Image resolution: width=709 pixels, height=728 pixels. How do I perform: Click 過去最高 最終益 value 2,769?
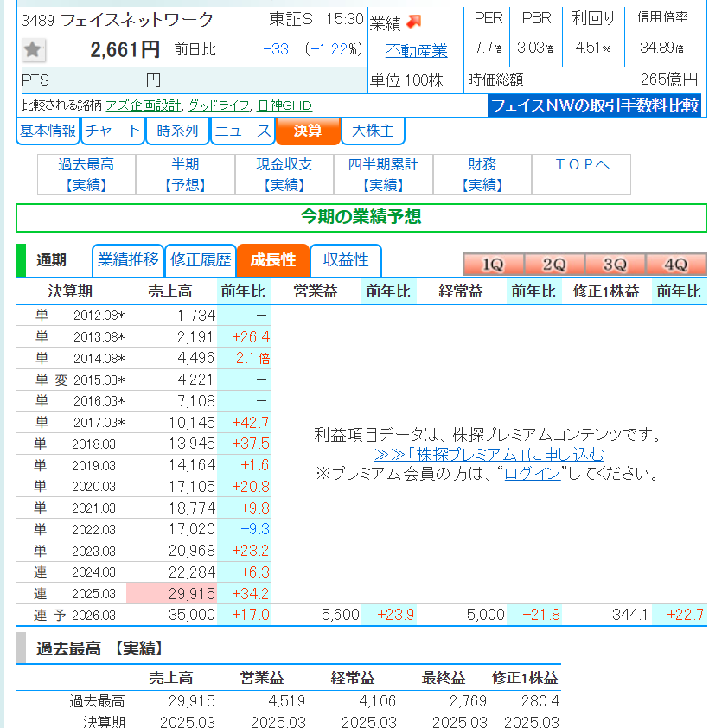click(468, 700)
